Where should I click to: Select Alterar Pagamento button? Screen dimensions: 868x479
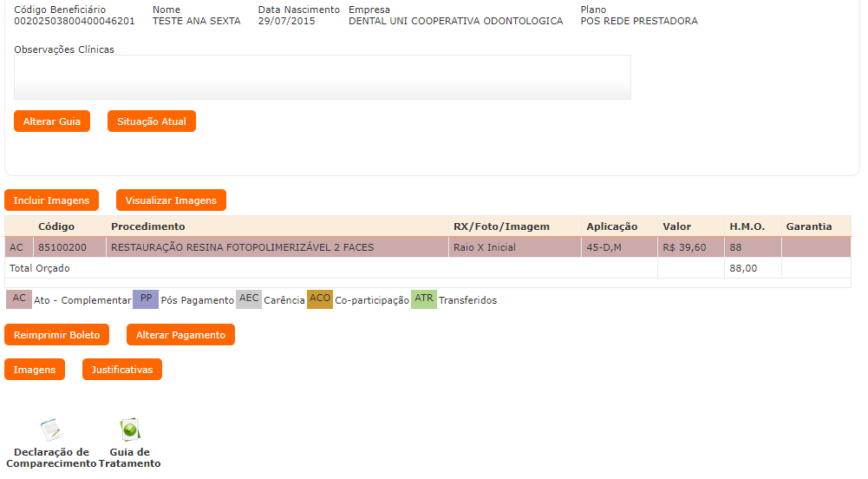pyautogui.click(x=181, y=335)
